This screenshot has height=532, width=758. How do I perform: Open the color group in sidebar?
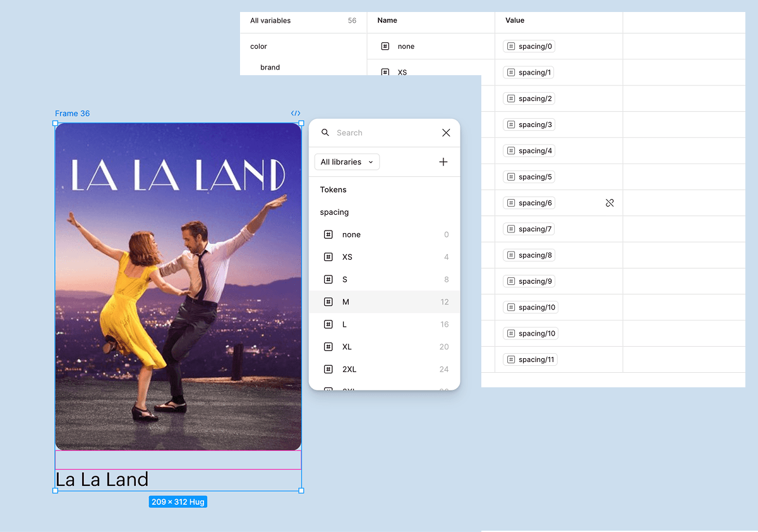click(x=258, y=46)
